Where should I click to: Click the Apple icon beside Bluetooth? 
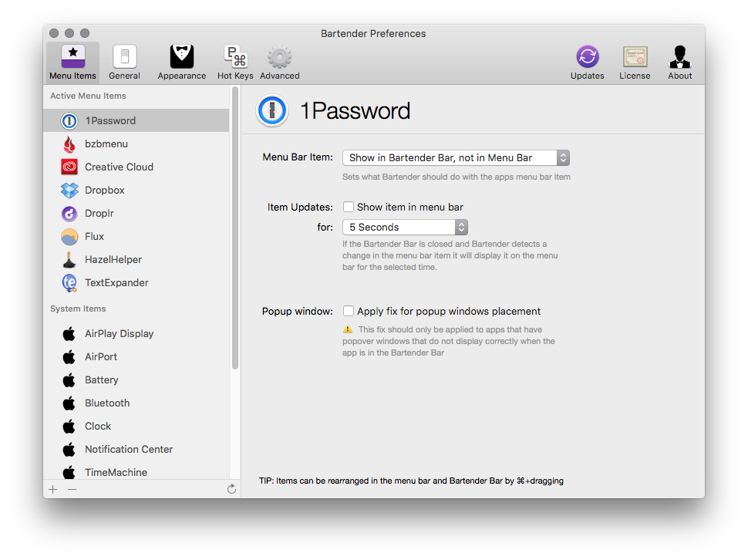[69, 403]
